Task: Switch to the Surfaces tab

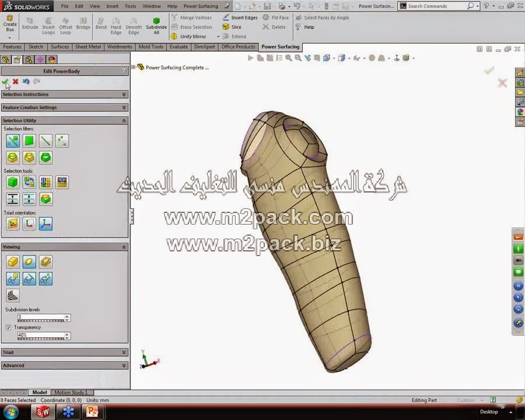Action: tap(60, 47)
